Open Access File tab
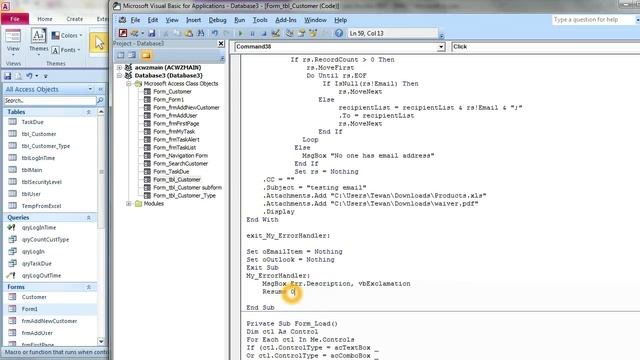This screenshot has height=360, width=640. 15,19
